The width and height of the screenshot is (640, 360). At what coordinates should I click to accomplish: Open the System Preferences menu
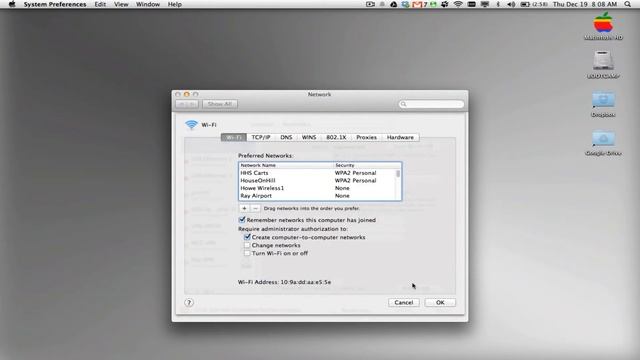(55, 4)
